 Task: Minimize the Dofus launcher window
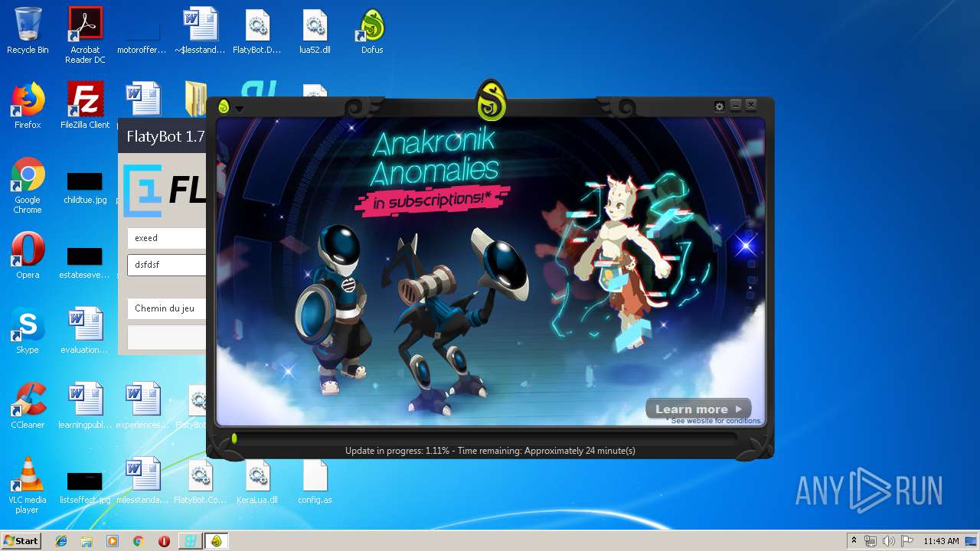[736, 106]
